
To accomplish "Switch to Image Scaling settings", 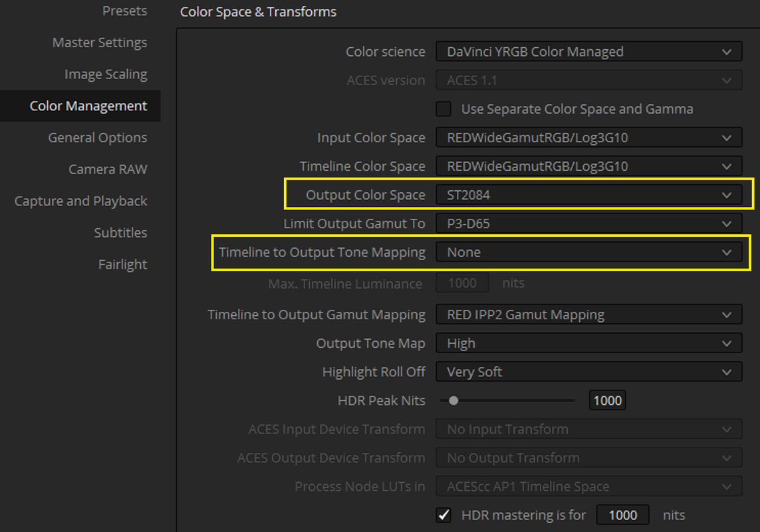I will (106, 74).
